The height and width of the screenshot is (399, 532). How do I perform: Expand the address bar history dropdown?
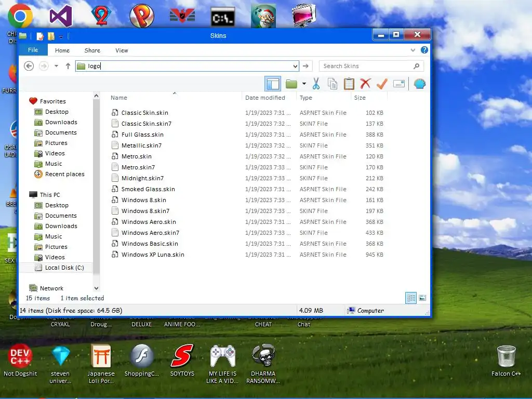(x=295, y=66)
